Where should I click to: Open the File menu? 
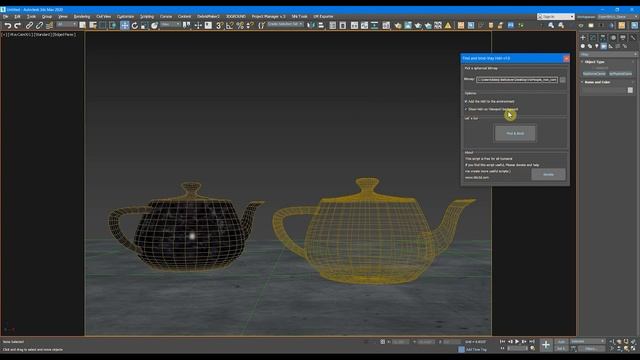coord(6,17)
